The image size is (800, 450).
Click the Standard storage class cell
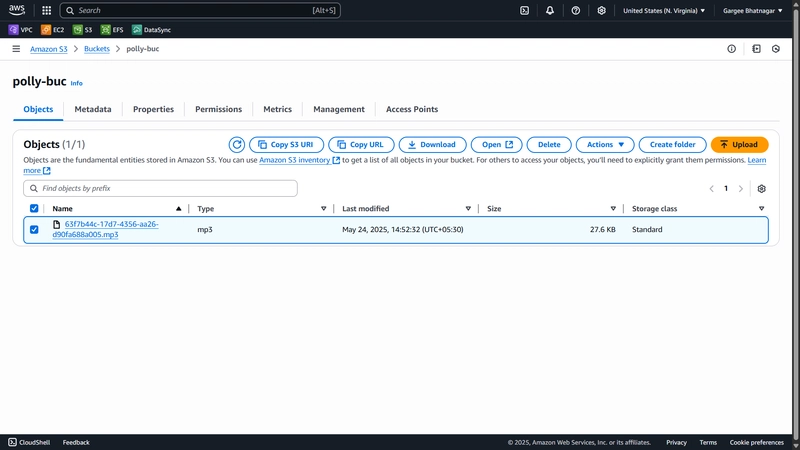click(647, 230)
